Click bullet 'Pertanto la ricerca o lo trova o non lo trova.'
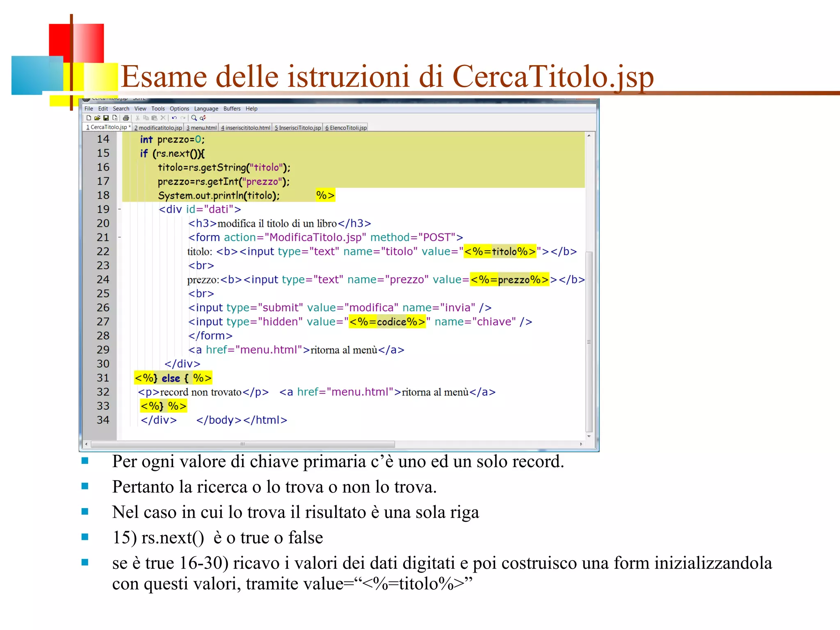 point(274,487)
